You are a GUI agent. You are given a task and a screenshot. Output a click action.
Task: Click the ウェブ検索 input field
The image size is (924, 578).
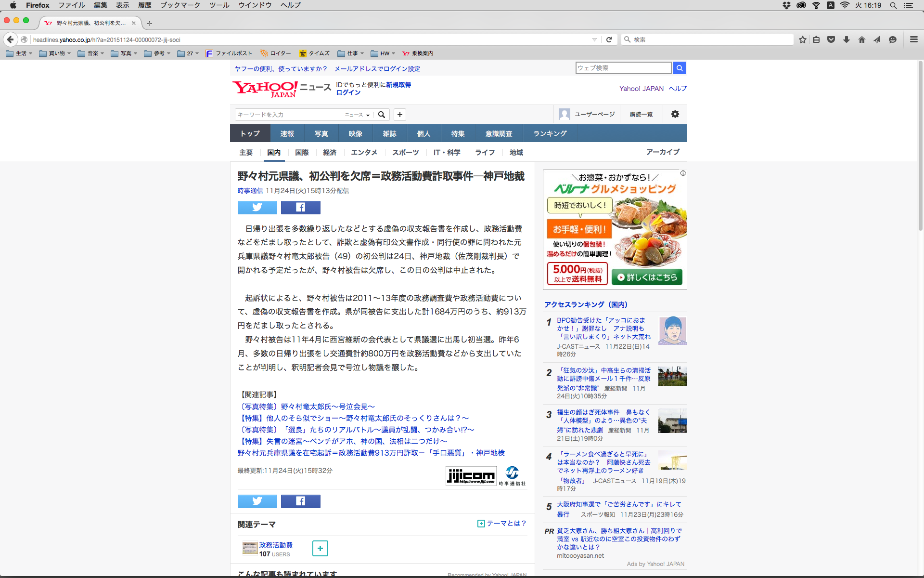pos(623,68)
